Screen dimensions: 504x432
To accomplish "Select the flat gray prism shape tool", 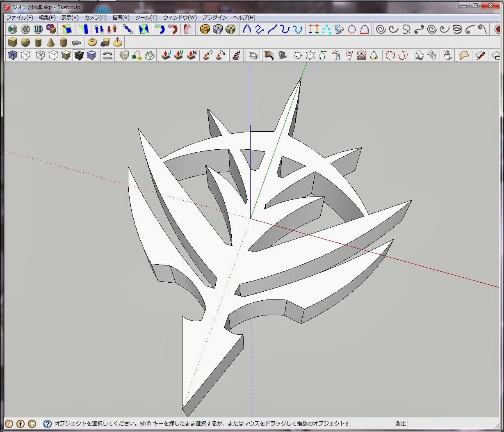I will (76, 42).
